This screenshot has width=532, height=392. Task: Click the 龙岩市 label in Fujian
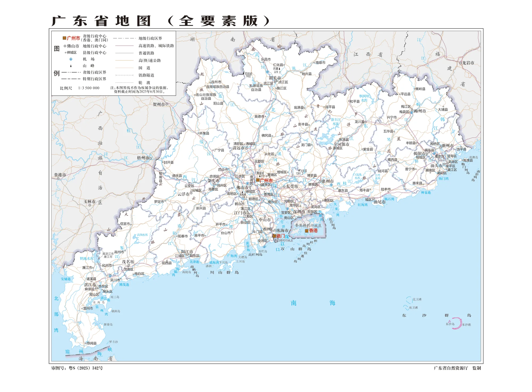pos(468,63)
